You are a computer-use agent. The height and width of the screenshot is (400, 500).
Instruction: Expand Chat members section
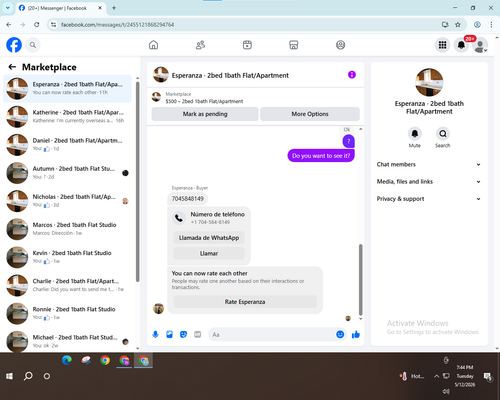coord(429,164)
